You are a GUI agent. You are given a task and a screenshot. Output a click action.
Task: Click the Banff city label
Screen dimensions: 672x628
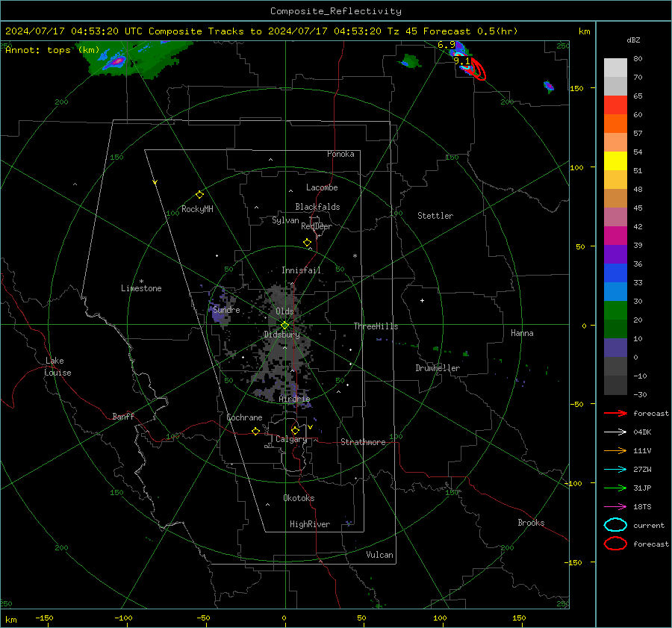(123, 417)
